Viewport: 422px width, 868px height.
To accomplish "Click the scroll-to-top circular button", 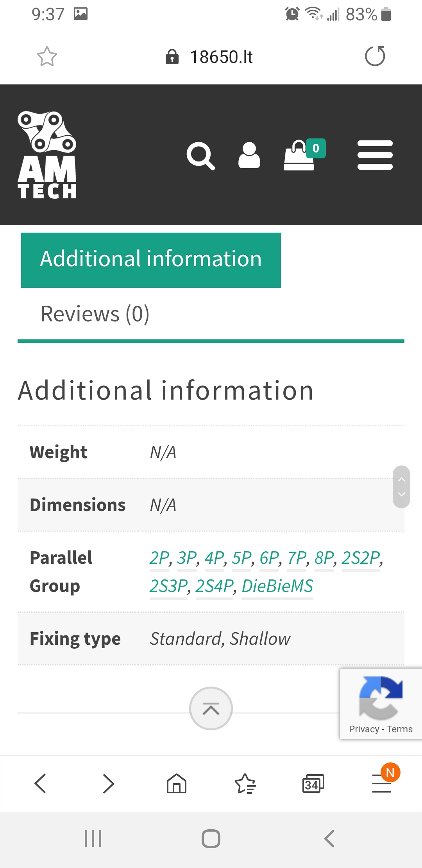I will click(211, 708).
